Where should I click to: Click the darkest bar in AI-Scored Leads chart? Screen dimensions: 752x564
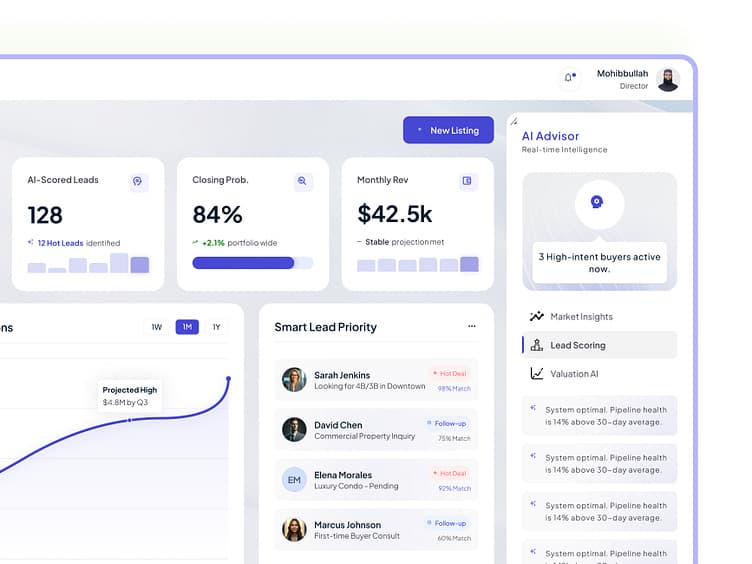point(140,265)
